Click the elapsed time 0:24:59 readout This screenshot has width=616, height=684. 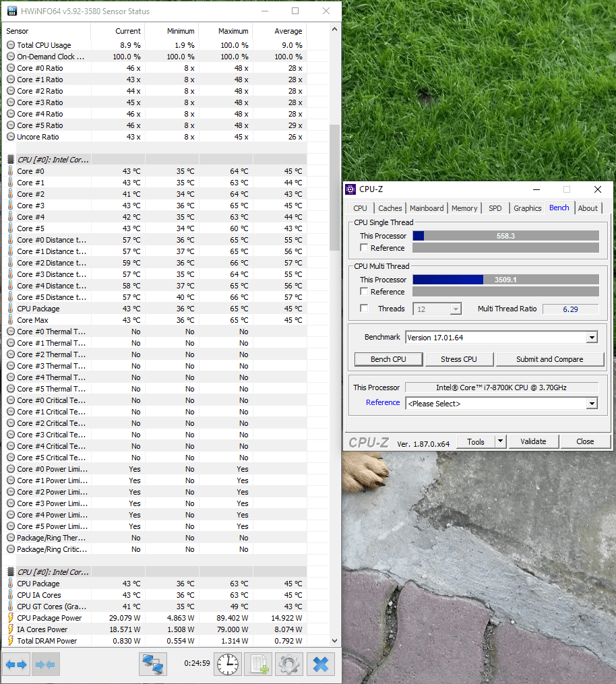pos(197,663)
